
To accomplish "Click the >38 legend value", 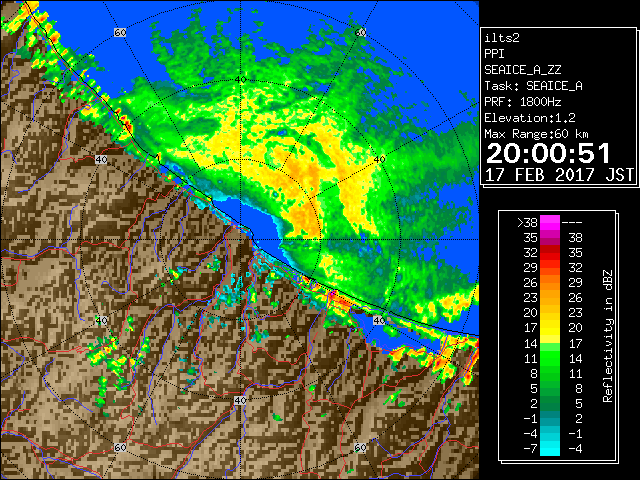I will (x=527, y=223).
